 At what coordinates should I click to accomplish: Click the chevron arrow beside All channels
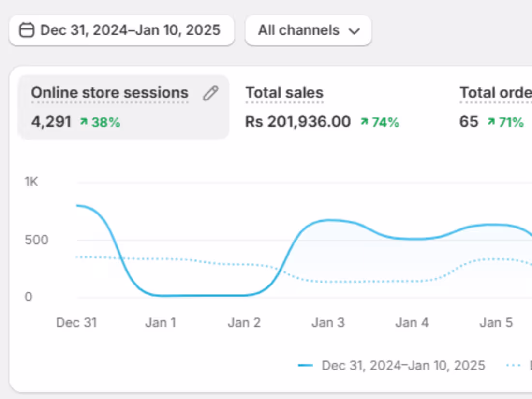355,31
